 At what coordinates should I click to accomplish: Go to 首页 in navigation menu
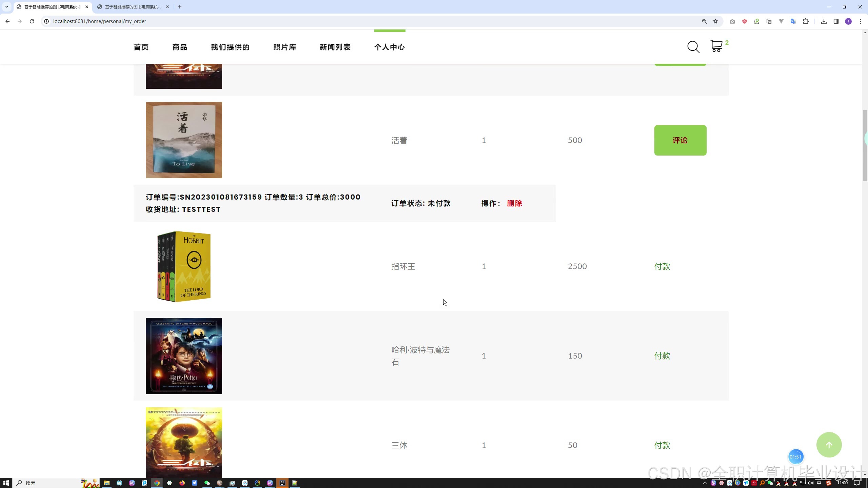pyautogui.click(x=141, y=47)
